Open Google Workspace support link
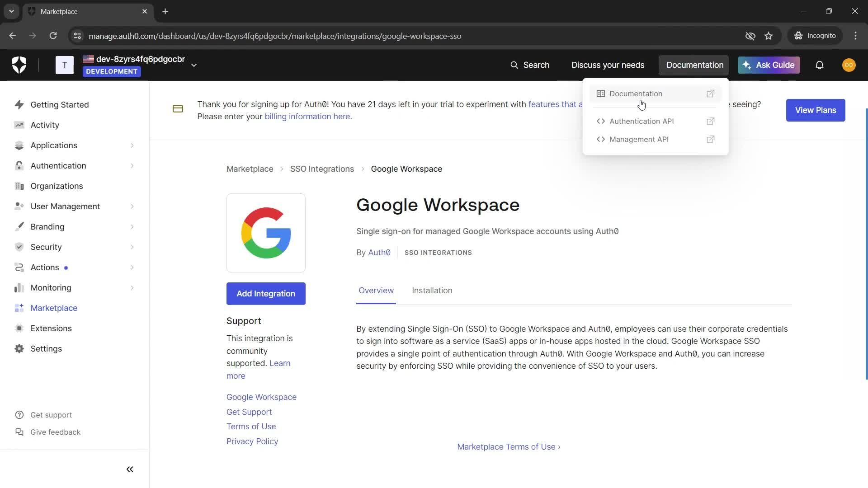Viewport: 868px width, 488px height. pyautogui.click(x=261, y=397)
